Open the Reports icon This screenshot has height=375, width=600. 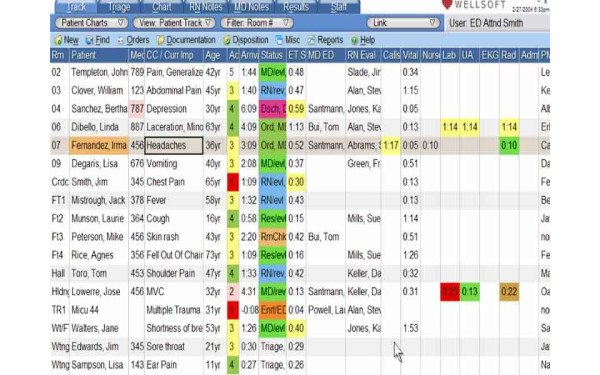(311, 40)
